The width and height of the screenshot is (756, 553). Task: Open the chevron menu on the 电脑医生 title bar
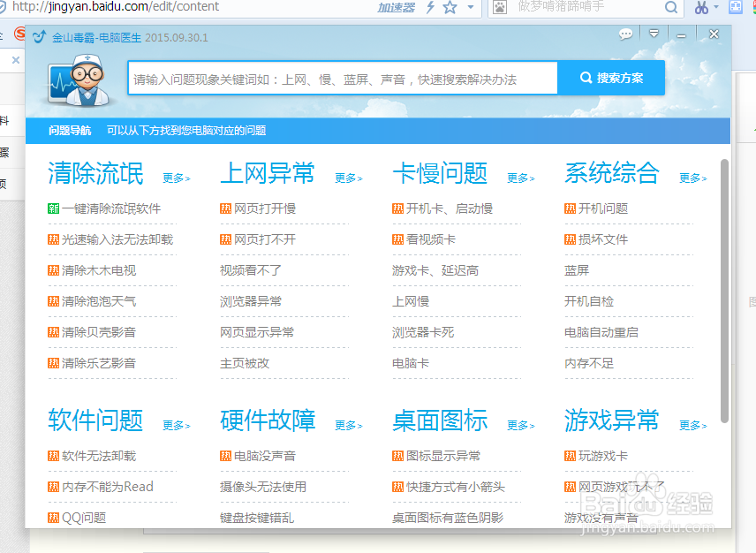(x=654, y=34)
